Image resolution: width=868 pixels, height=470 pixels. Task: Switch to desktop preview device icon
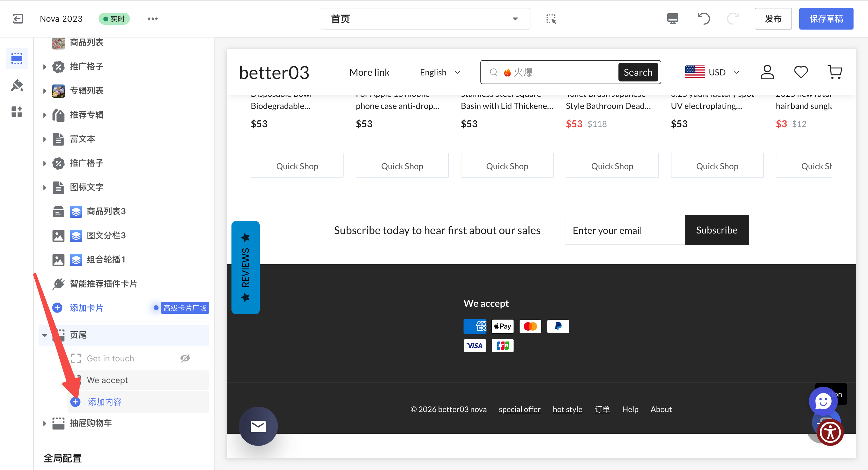point(672,18)
